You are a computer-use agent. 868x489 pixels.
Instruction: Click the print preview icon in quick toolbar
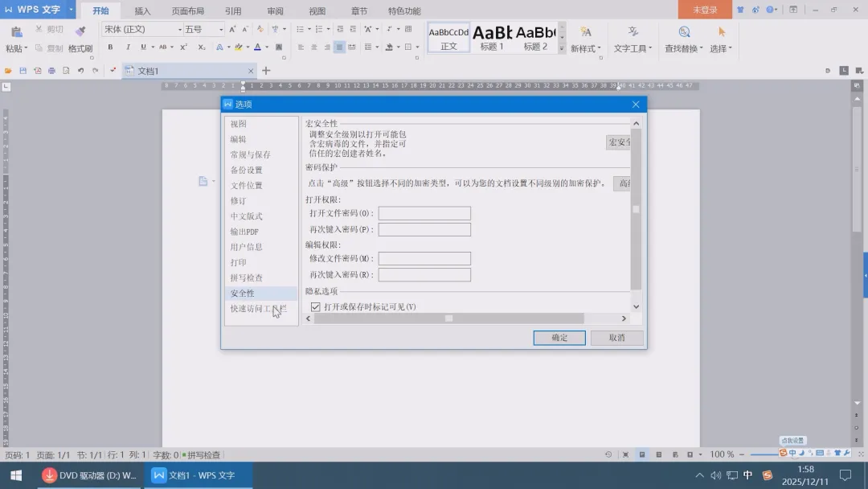point(66,71)
